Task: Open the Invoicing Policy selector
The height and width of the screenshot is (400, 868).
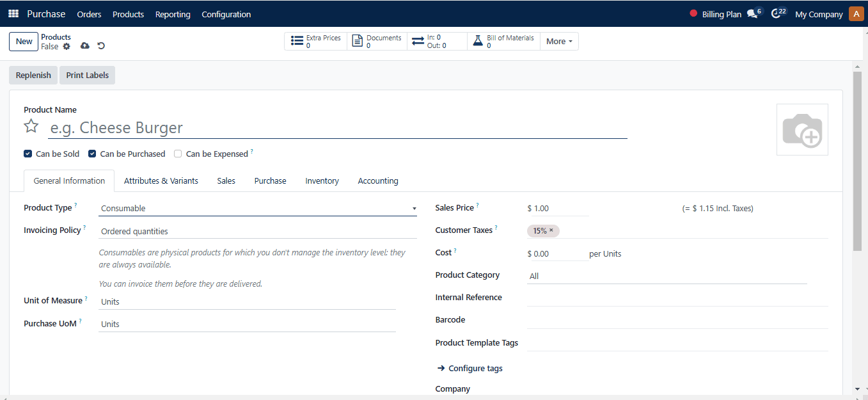Action: [x=258, y=231]
